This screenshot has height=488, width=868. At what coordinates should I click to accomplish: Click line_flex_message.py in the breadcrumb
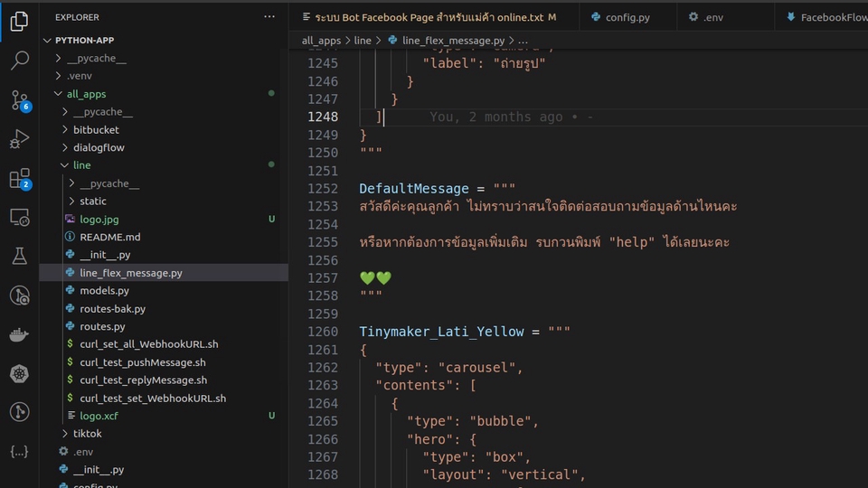click(x=453, y=41)
